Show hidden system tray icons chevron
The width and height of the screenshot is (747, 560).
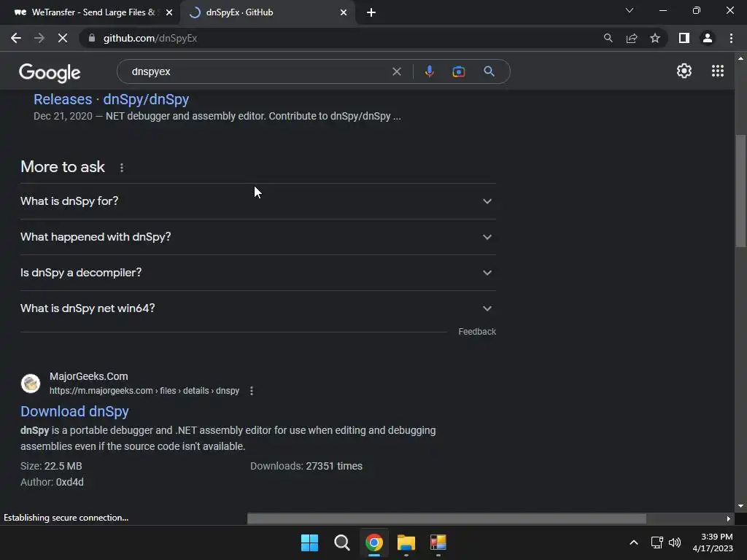click(634, 542)
